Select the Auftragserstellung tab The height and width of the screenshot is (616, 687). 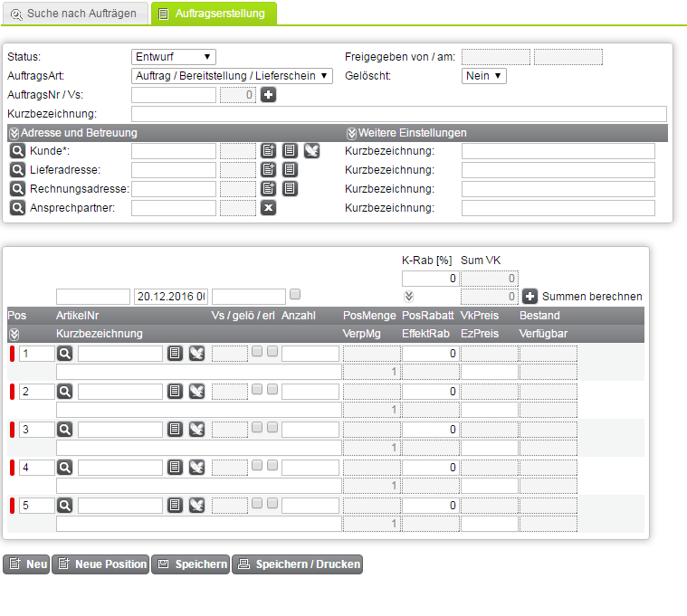[214, 14]
